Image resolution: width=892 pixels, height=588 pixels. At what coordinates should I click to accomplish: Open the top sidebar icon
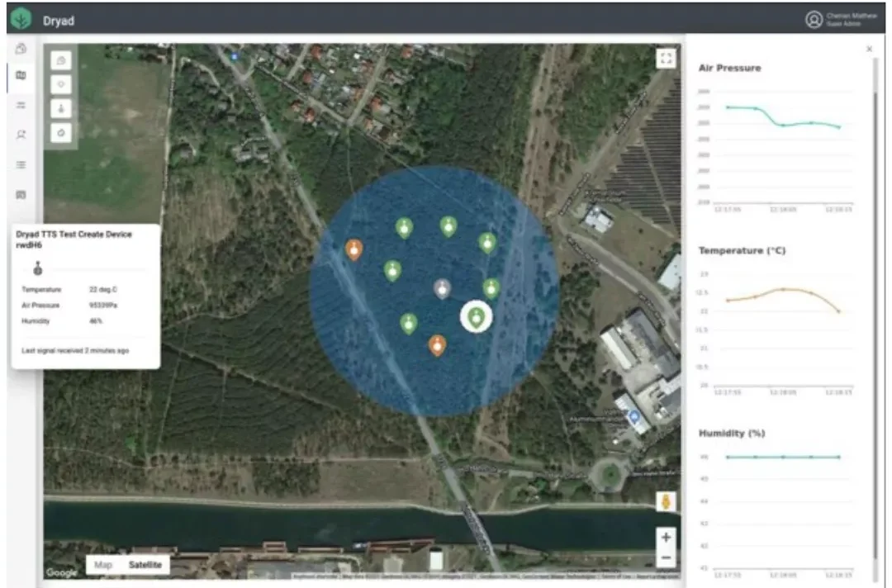tap(21, 49)
